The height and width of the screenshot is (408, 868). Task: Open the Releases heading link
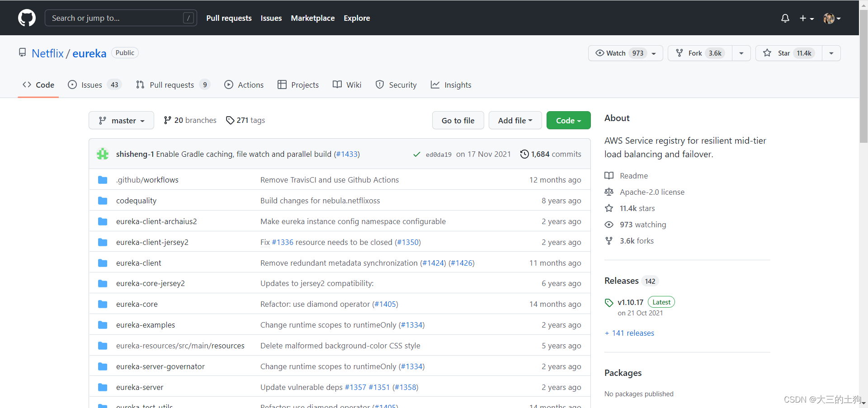click(631, 281)
